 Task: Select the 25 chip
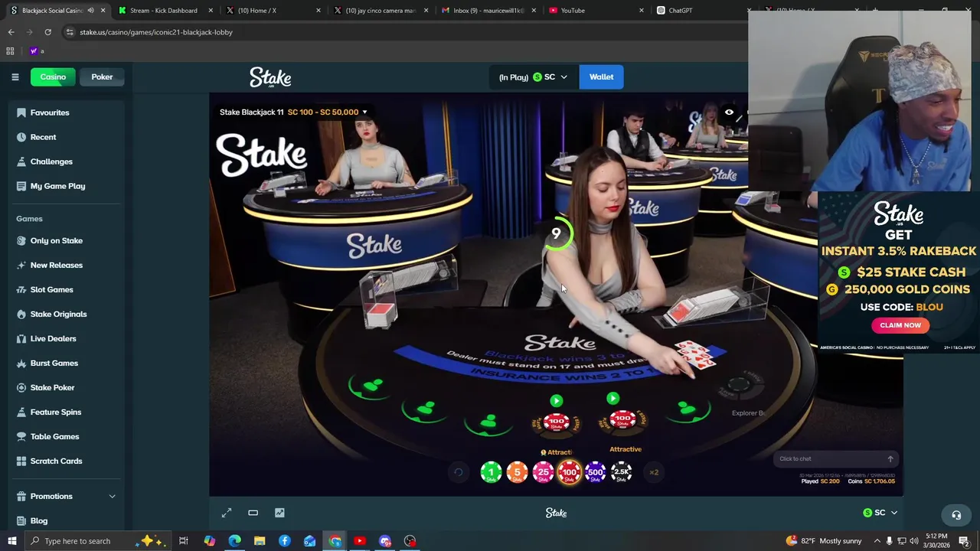[543, 472]
